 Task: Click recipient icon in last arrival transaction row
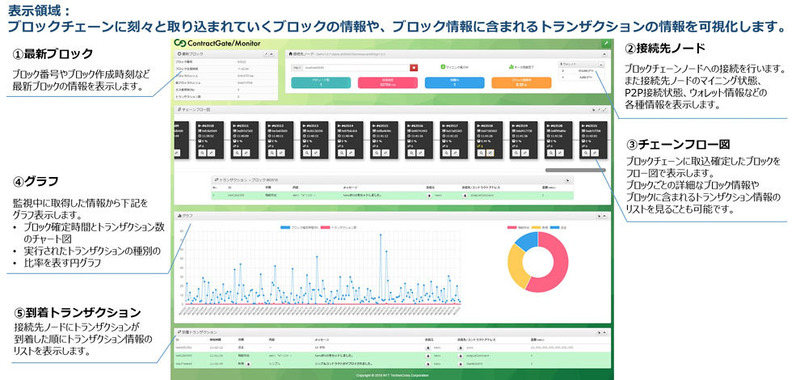(460, 364)
